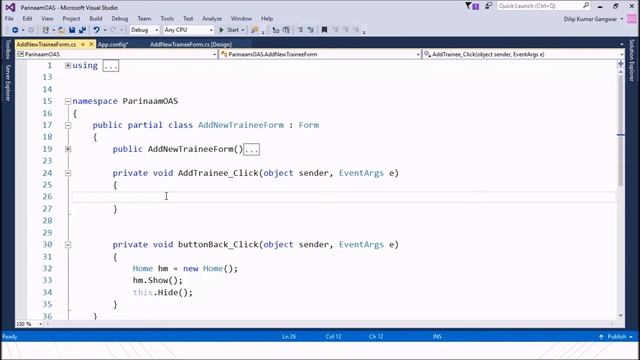
Task: Click the Navigate Backward toolbar icon
Action: pyautogui.click(x=15, y=30)
